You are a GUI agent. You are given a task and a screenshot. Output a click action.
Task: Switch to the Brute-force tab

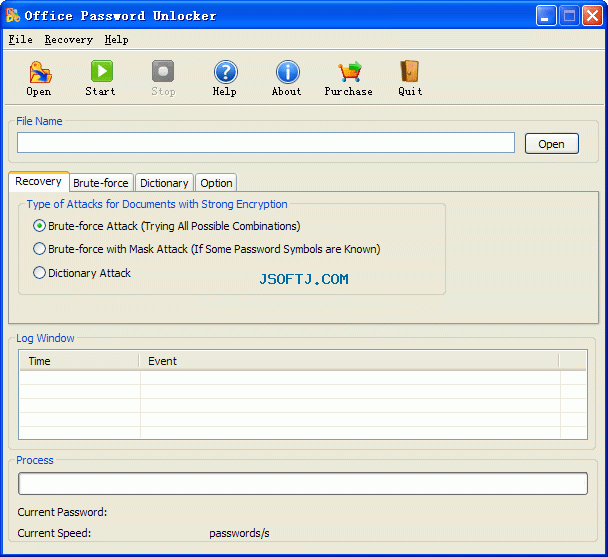(101, 183)
